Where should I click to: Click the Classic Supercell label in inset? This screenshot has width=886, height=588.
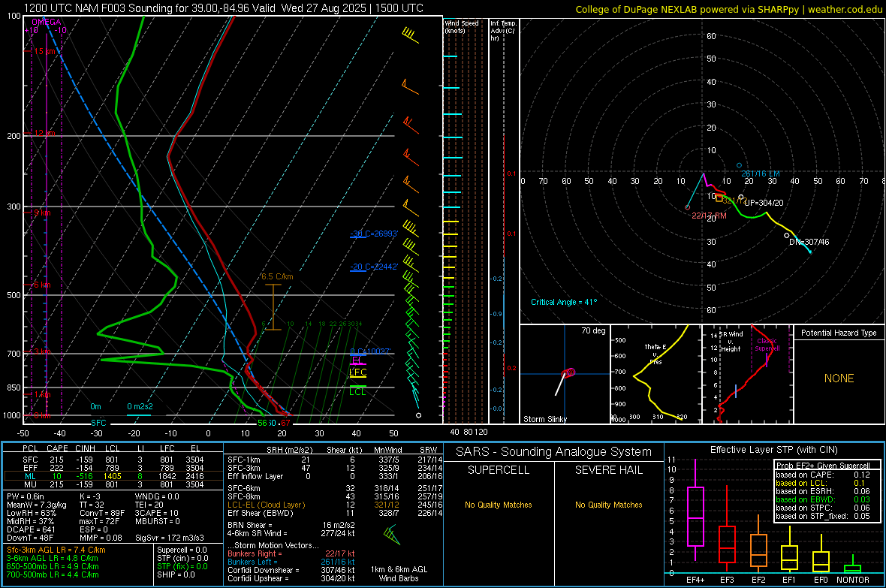[x=767, y=345]
